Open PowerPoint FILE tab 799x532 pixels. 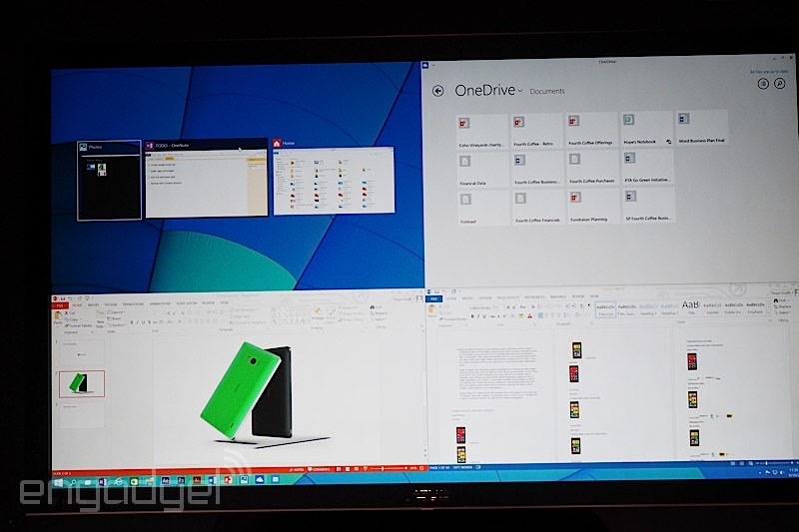(60, 306)
